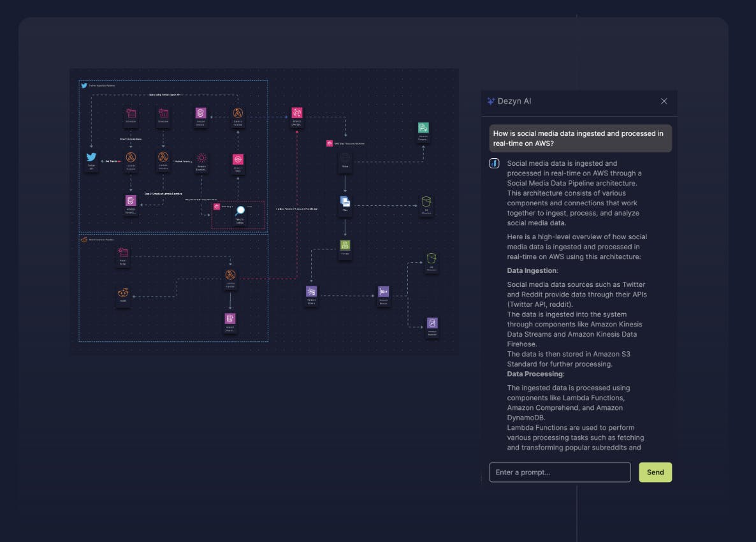
Task: Select the pink Kinesis stream icon outside the Twitter pipeline
Action: tap(297, 113)
